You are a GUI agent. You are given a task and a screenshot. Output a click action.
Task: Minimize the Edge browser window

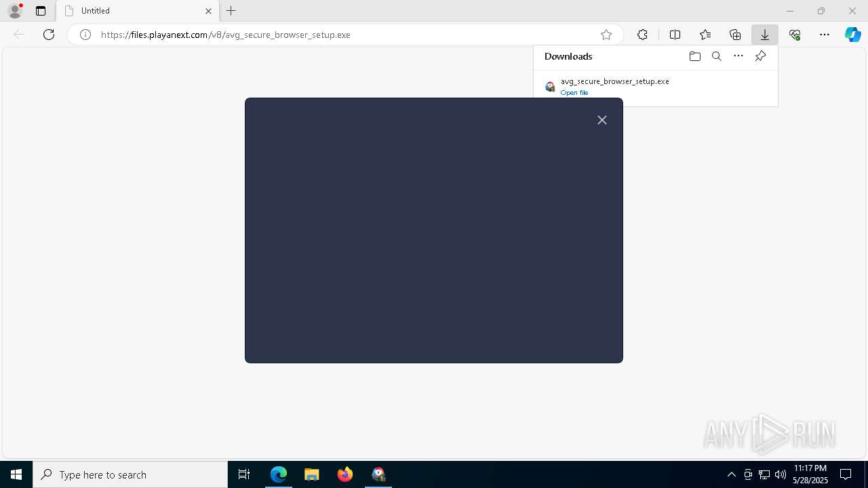(x=789, y=11)
